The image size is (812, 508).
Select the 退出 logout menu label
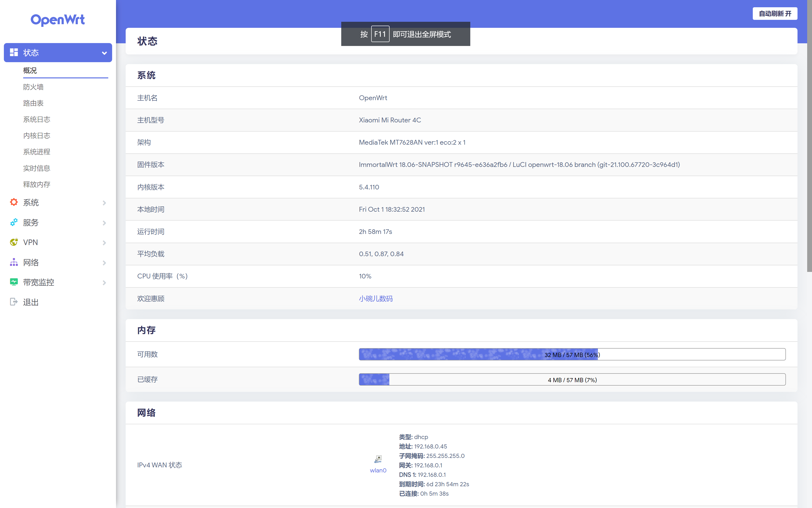point(31,302)
